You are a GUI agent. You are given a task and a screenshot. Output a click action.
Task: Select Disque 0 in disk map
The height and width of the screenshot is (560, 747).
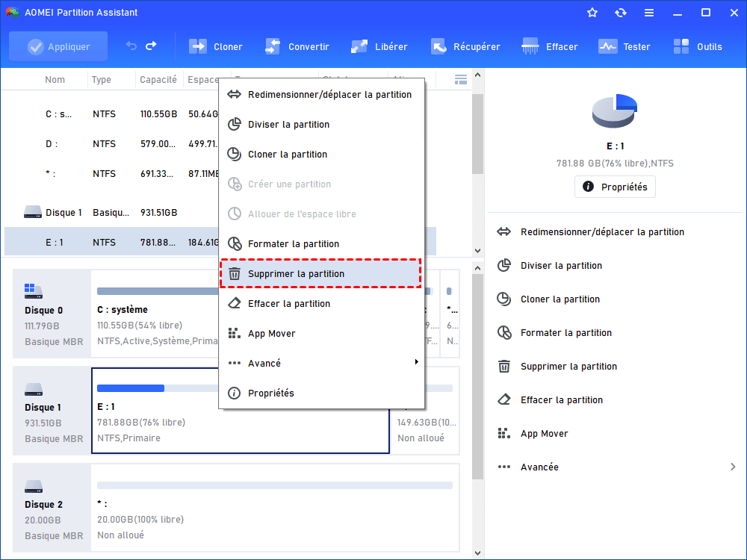click(x=52, y=314)
